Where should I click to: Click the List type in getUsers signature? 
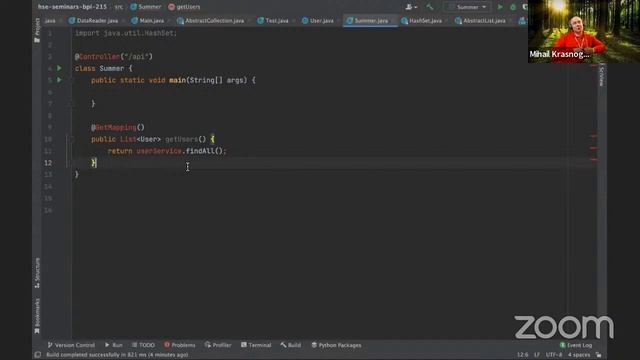(x=128, y=139)
